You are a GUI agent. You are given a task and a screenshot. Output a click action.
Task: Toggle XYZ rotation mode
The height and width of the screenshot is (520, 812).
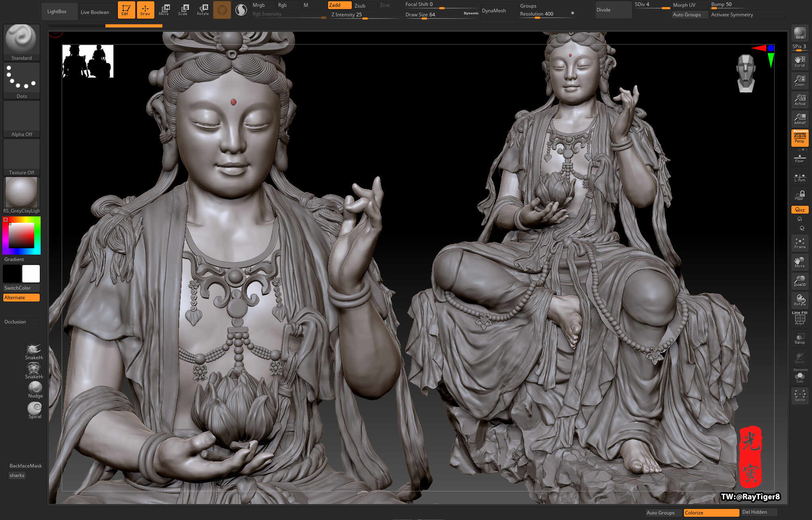(800, 210)
